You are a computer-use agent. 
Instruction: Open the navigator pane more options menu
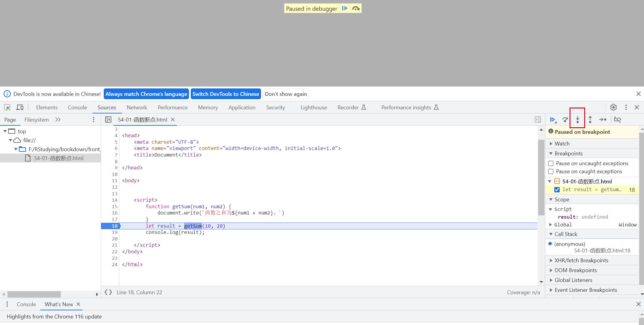pyautogui.click(x=94, y=119)
